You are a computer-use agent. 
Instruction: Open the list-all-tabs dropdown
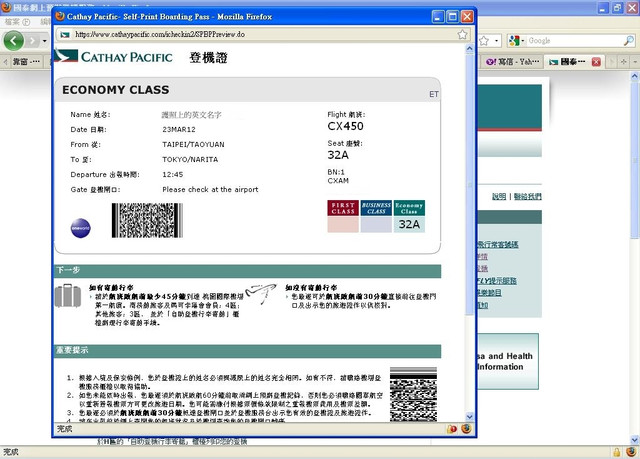[x=635, y=62]
